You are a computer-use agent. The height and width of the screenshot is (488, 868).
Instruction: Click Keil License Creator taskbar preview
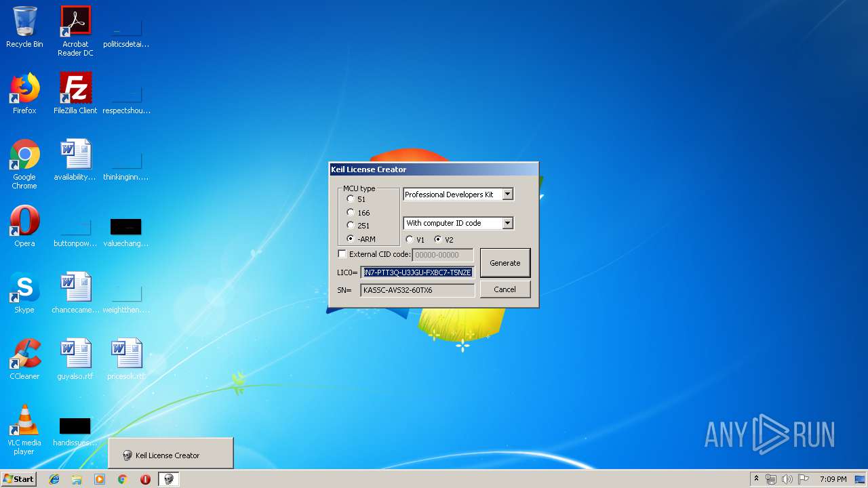(x=171, y=453)
